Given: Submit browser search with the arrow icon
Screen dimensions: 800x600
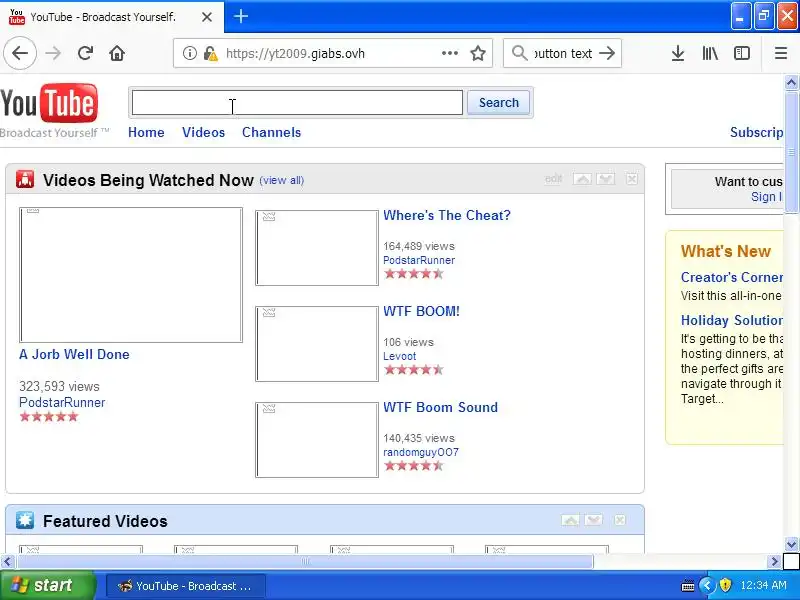Looking at the screenshot, I should (x=607, y=53).
